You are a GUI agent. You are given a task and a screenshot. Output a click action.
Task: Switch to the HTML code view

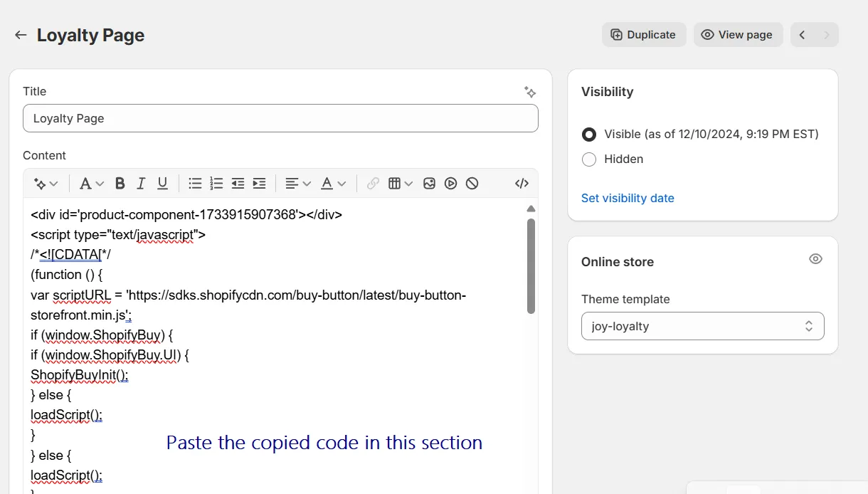point(522,184)
